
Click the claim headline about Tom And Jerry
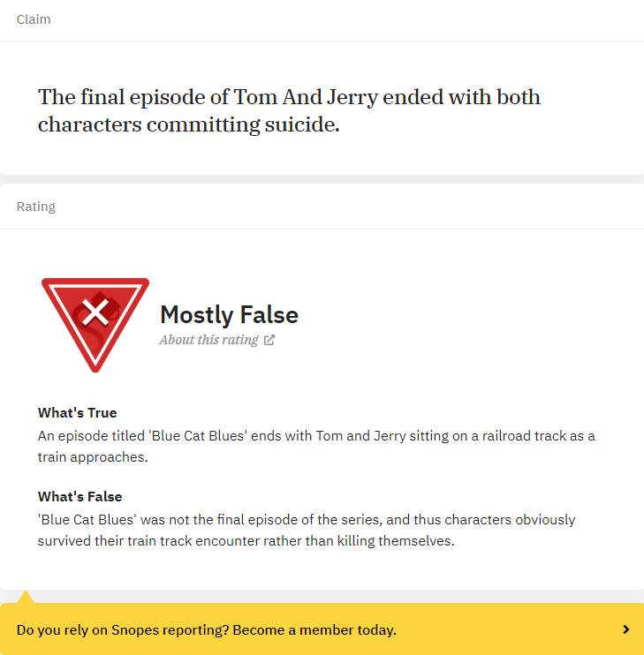(289, 110)
